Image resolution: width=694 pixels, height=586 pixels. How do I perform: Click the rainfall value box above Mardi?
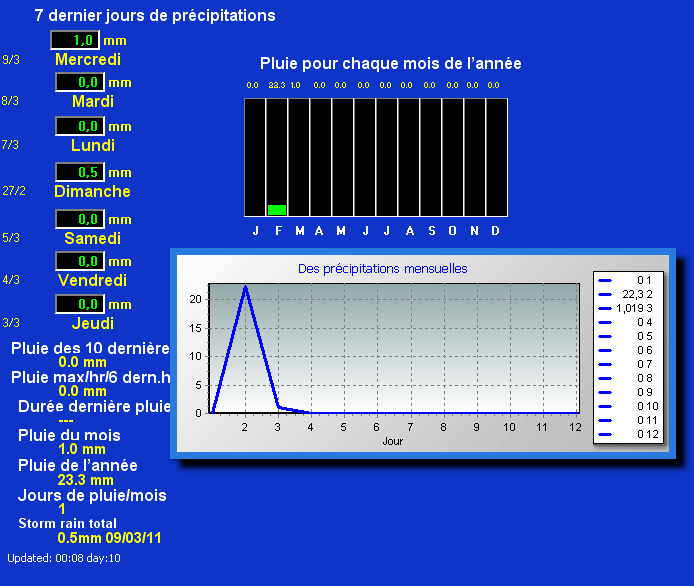[x=80, y=82]
